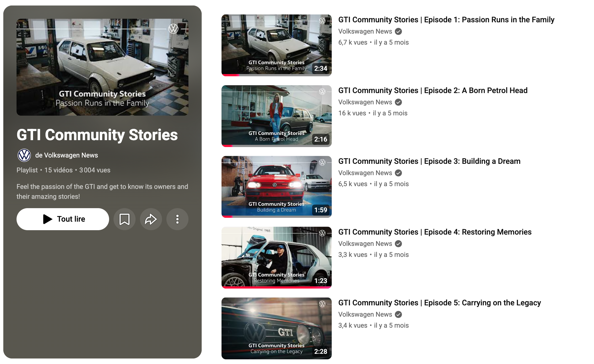The width and height of the screenshot is (594, 364).
Task: Open Episode 5: Carrying on the Legacy title
Action: coord(439,303)
